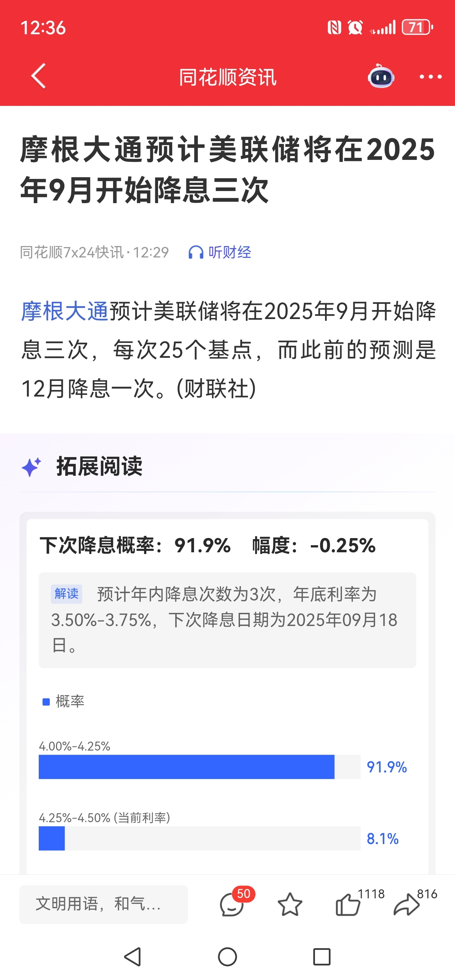Click the 4.25%-4.50% current rate bar

(199, 838)
